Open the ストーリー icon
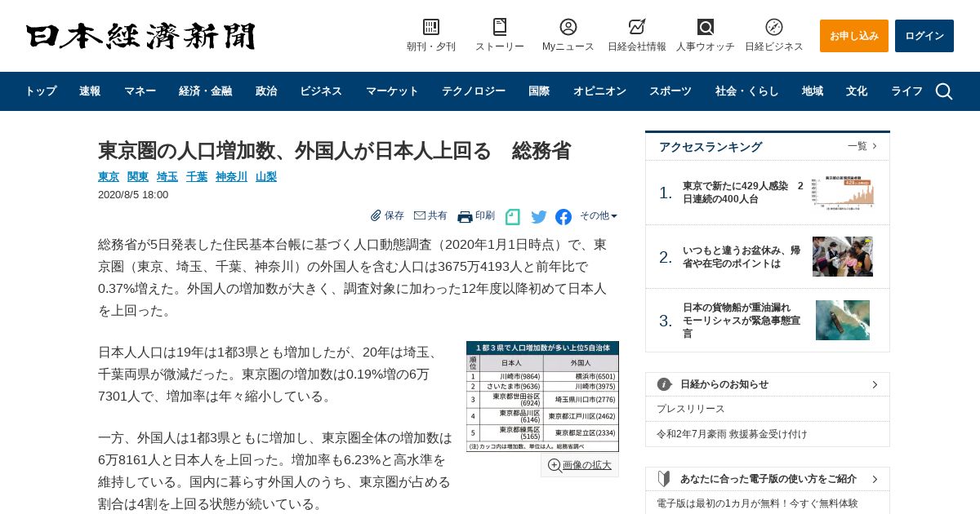The image size is (980, 514). (x=500, y=27)
